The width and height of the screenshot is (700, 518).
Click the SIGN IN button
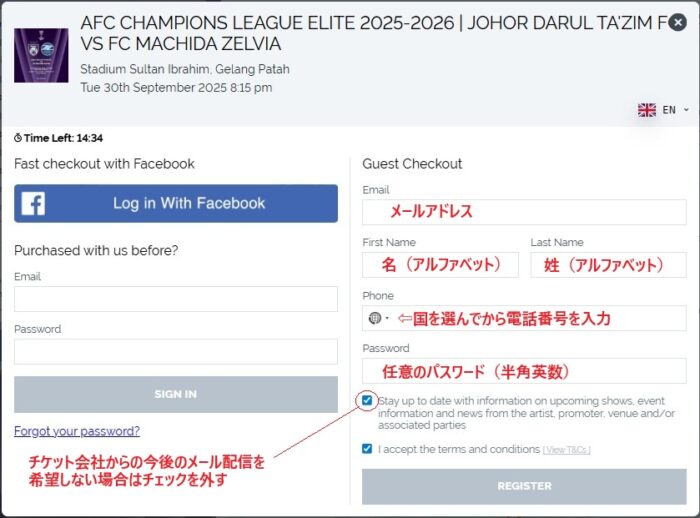(176, 394)
